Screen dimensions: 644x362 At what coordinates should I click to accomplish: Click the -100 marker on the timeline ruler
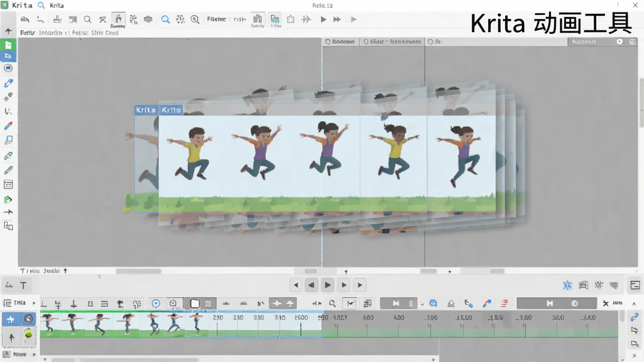click(x=430, y=317)
